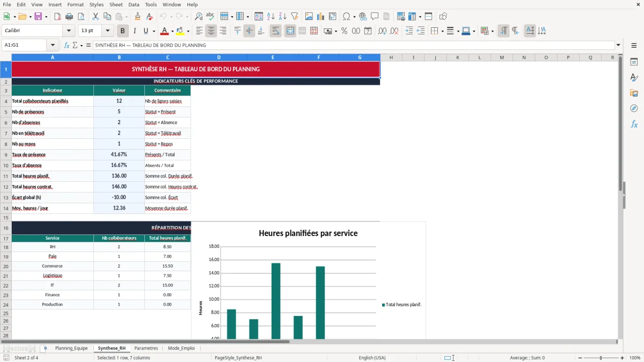Toggle Center Vertically alignment
The image size is (644, 362).
249,31
